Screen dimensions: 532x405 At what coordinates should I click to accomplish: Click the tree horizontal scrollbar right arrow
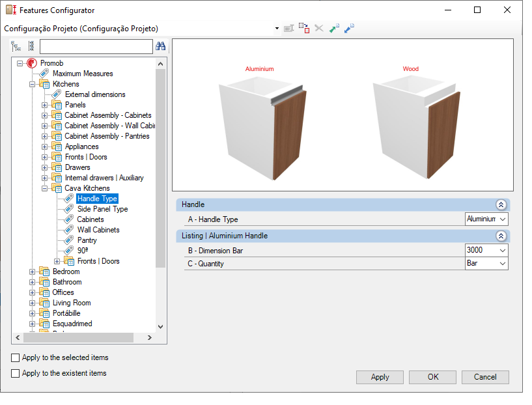click(x=149, y=337)
